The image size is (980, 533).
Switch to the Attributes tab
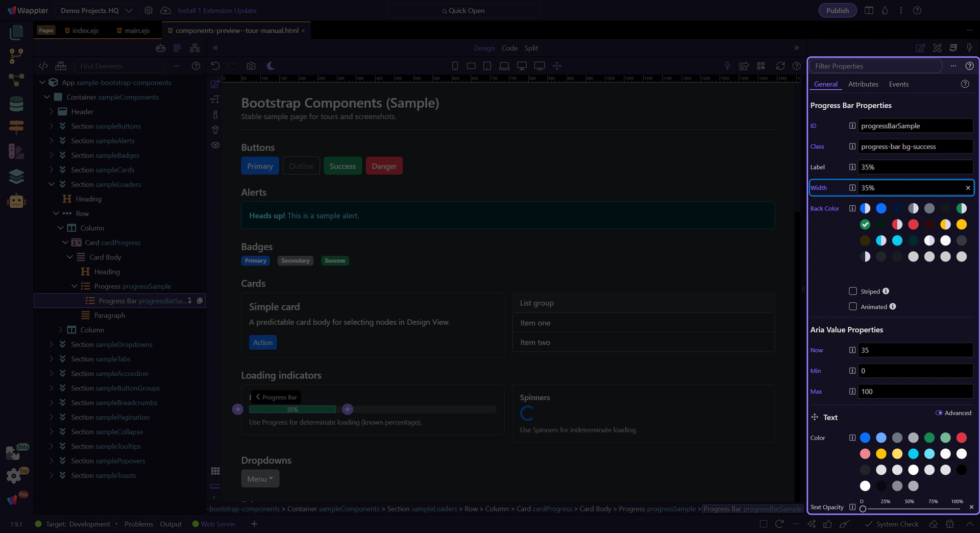point(863,84)
